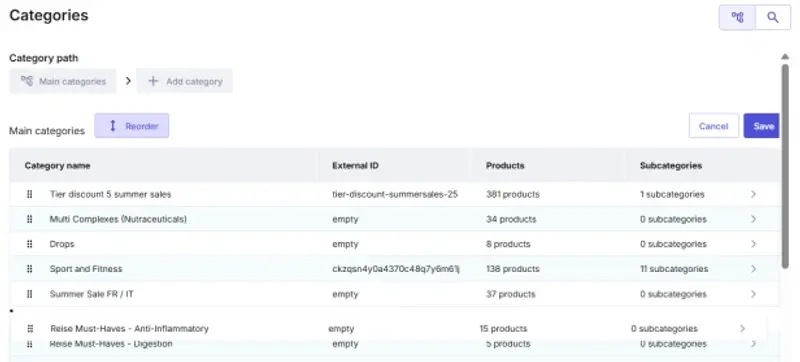Click the 11 subcategories cell
The height and width of the screenshot is (362, 800).
tap(674, 269)
